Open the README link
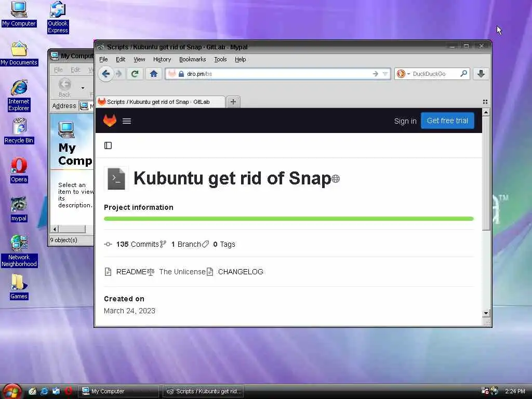The image size is (532, 399). 126,272
